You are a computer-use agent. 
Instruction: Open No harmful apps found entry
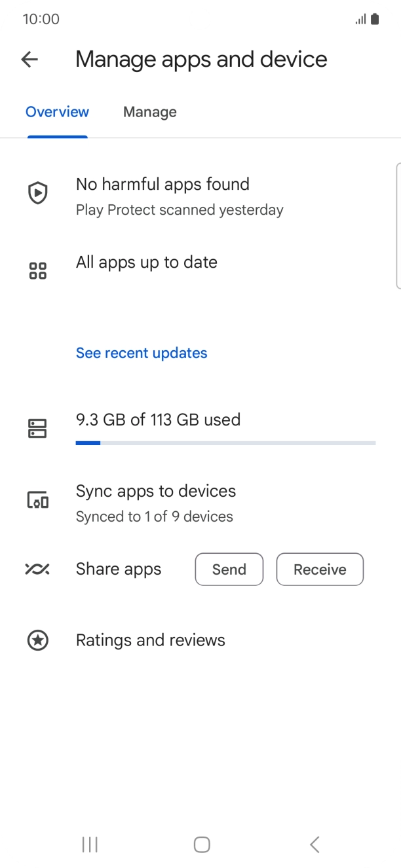click(x=162, y=185)
